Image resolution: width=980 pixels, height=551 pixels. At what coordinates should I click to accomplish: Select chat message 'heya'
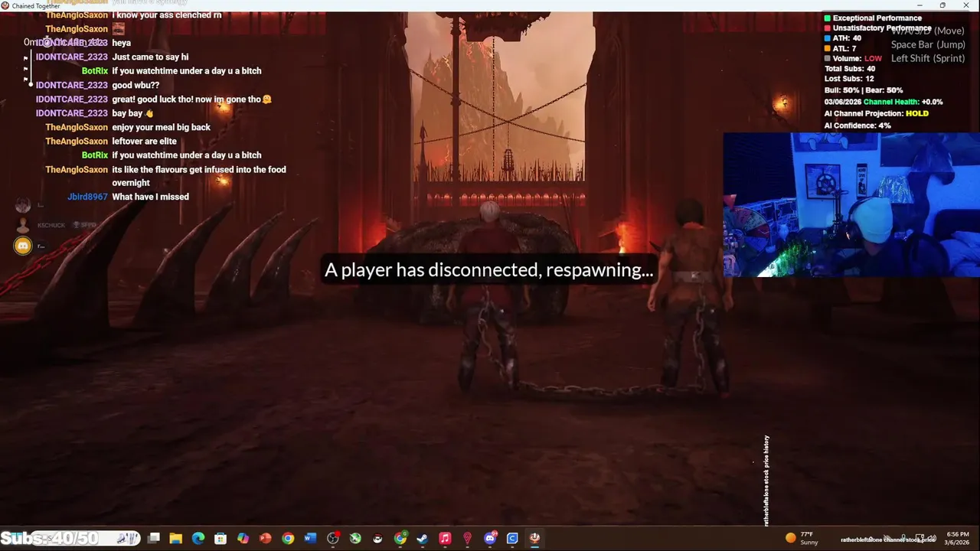(121, 43)
